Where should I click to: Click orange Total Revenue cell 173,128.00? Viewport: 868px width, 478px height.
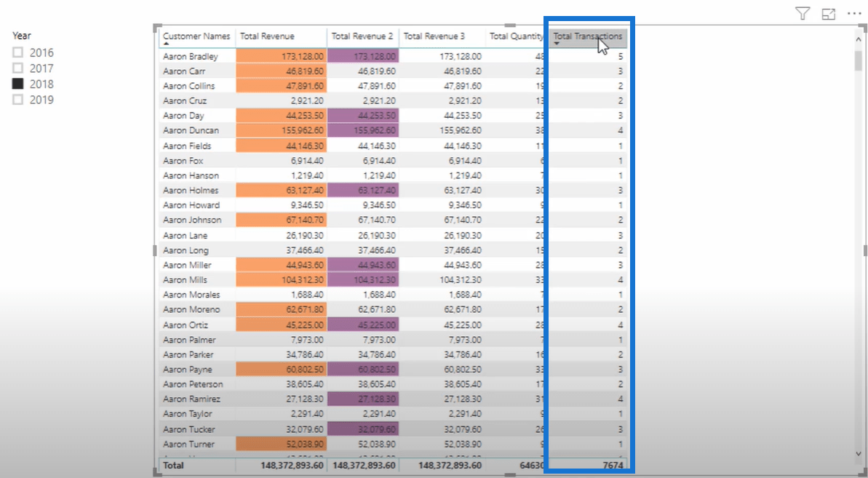(282, 56)
